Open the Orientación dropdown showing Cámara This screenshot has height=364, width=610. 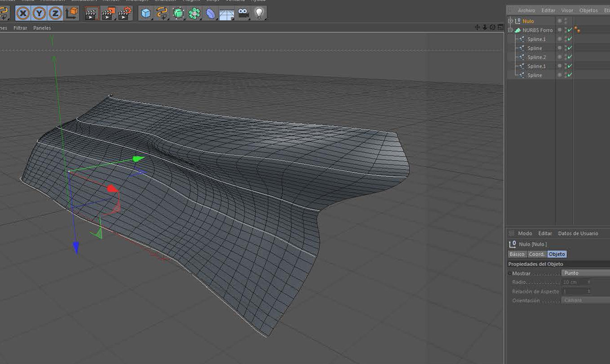586,300
